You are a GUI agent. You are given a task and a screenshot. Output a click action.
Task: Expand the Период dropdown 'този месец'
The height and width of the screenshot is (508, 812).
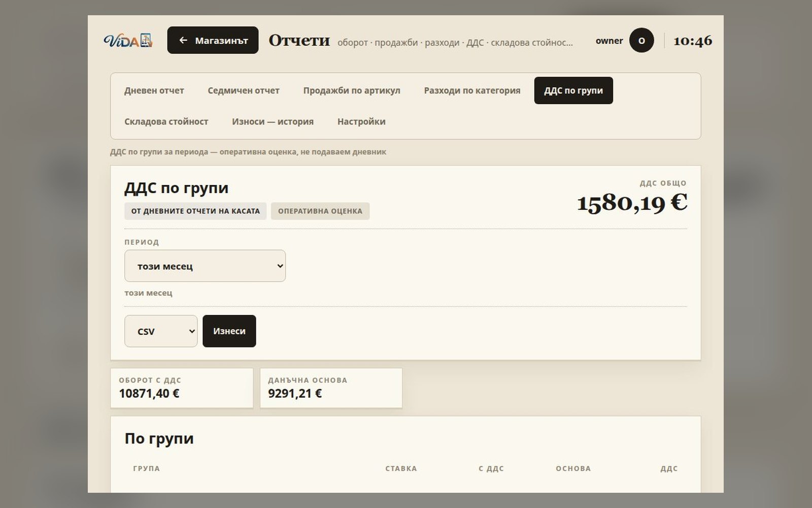click(x=205, y=266)
